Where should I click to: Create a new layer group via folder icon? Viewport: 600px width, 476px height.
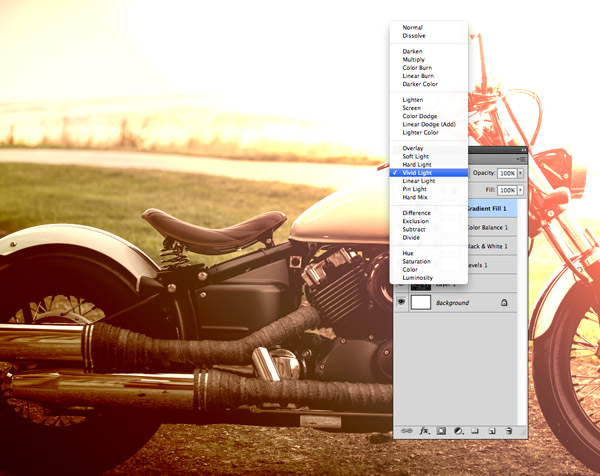475,430
